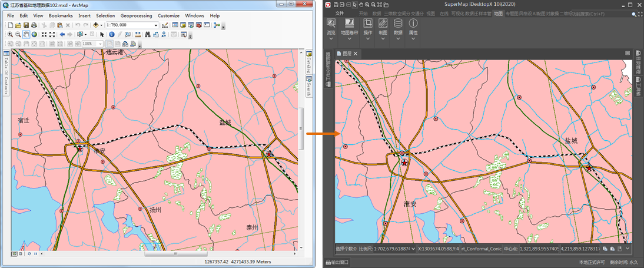Open the Bookmarks menu in ArcMap

(x=59, y=15)
